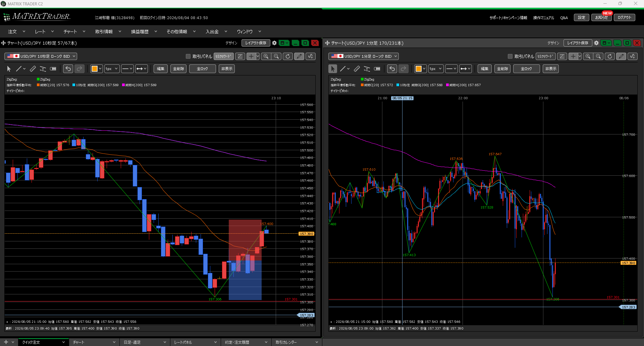Open the 損益履歴 menu
This screenshot has height=346, width=644.
point(144,32)
